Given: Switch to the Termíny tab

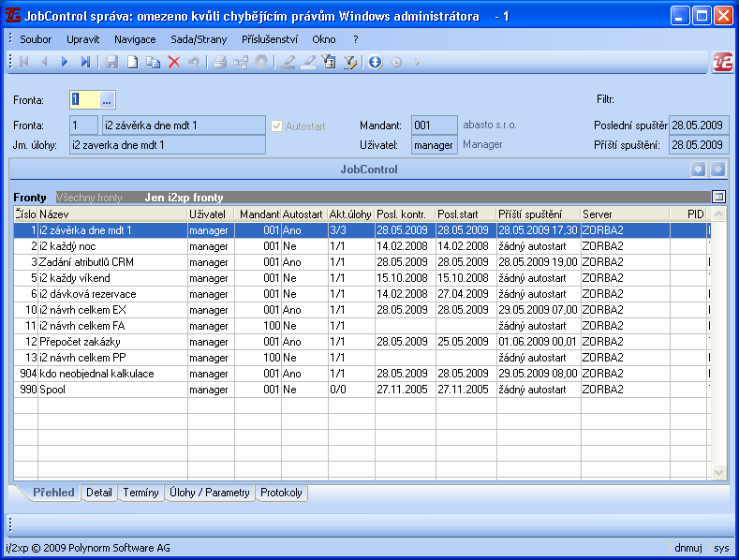Looking at the screenshot, I should pos(140,493).
